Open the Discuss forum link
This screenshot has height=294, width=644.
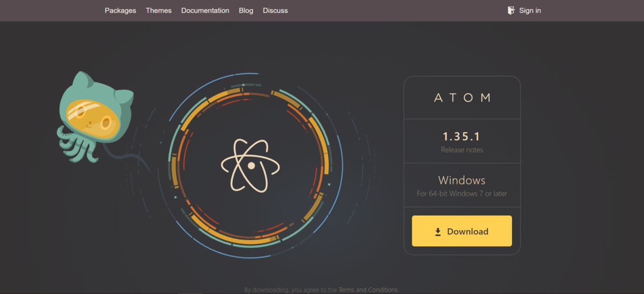(x=275, y=10)
